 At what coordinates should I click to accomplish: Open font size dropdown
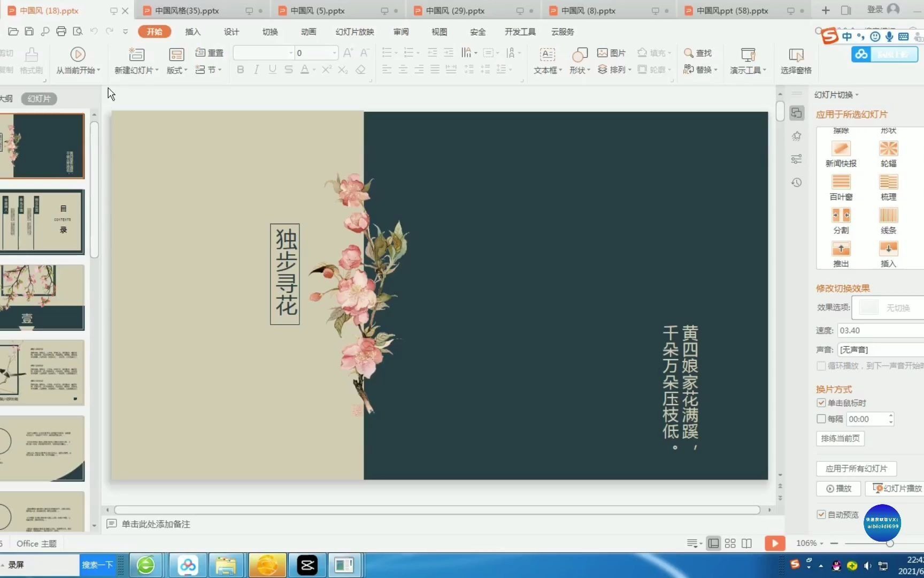point(335,53)
